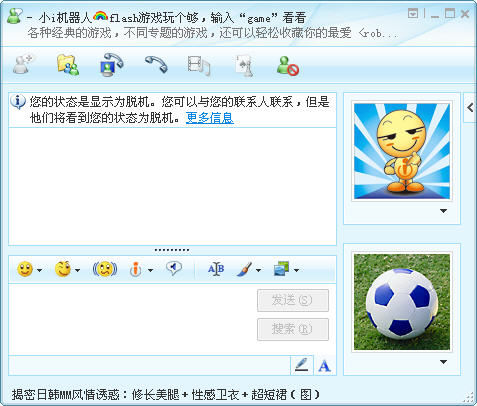Block this contact with the blocked-user icon

coord(288,66)
